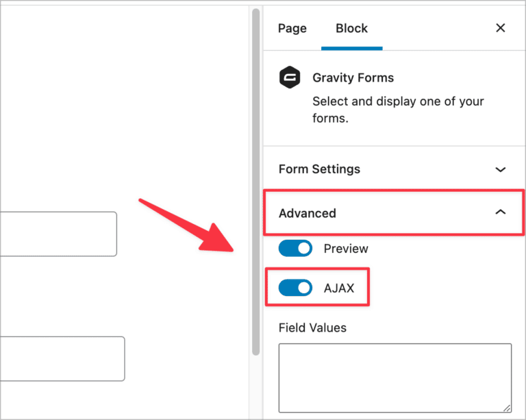Click the Preview label text
Image resolution: width=526 pixels, height=420 pixels.
tap(346, 249)
